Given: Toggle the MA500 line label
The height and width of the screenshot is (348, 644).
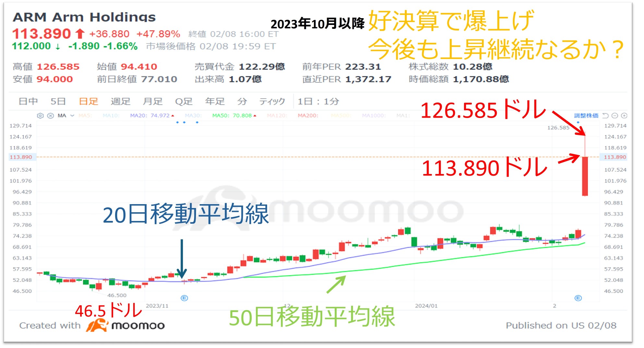Looking at the screenshot, I should tap(341, 116).
